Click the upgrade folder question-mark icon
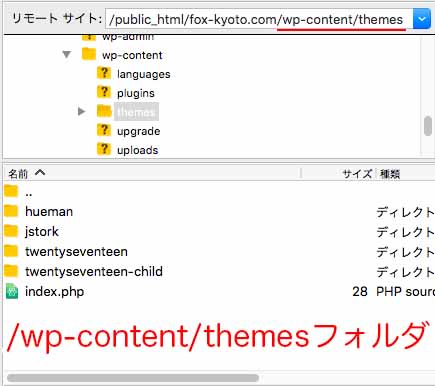This screenshot has width=435, height=386. click(104, 130)
